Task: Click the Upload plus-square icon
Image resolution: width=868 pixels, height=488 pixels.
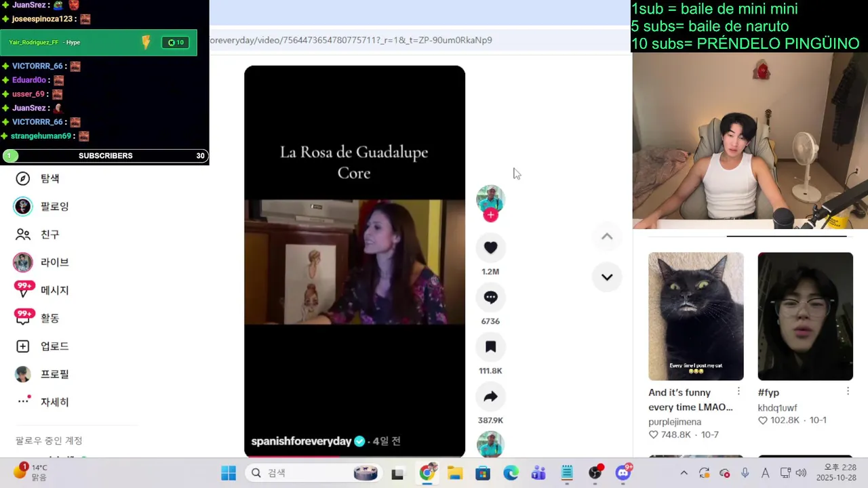Action: coord(23,346)
